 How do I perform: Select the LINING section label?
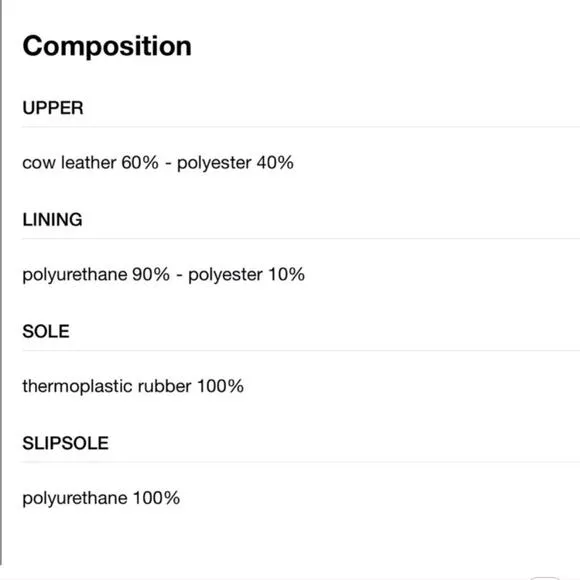point(53,220)
